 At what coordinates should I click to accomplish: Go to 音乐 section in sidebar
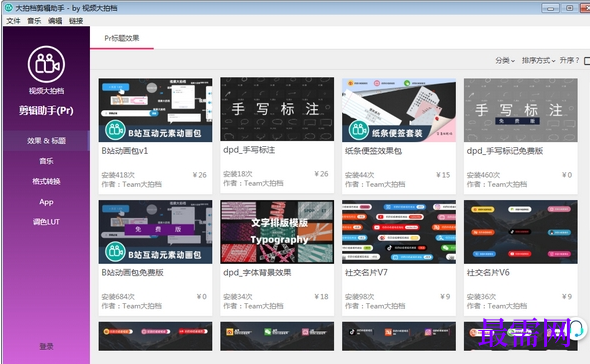46,161
